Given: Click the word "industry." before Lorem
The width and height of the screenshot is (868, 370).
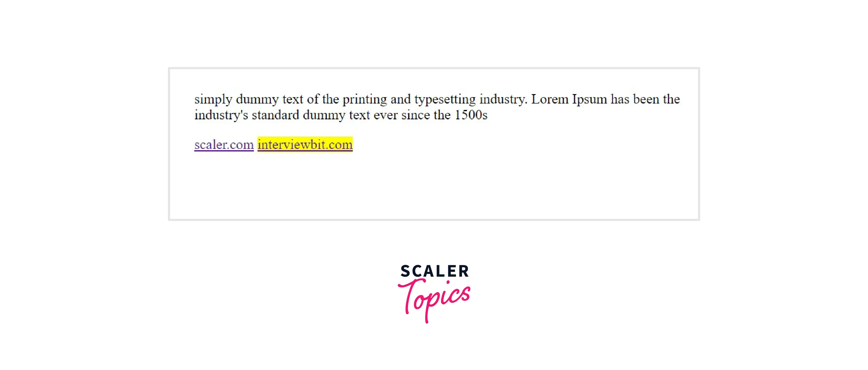Looking at the screenshot, I should 503,99.
